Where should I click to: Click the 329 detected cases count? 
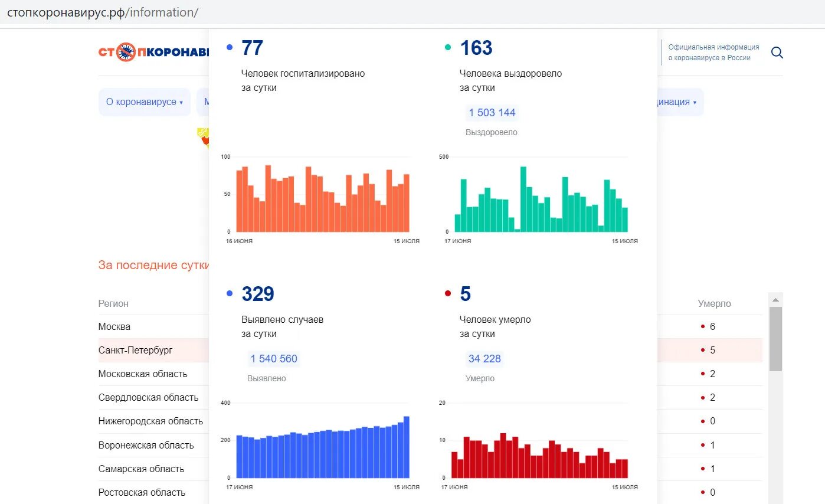pyautogui.click(x=258, y=294)
